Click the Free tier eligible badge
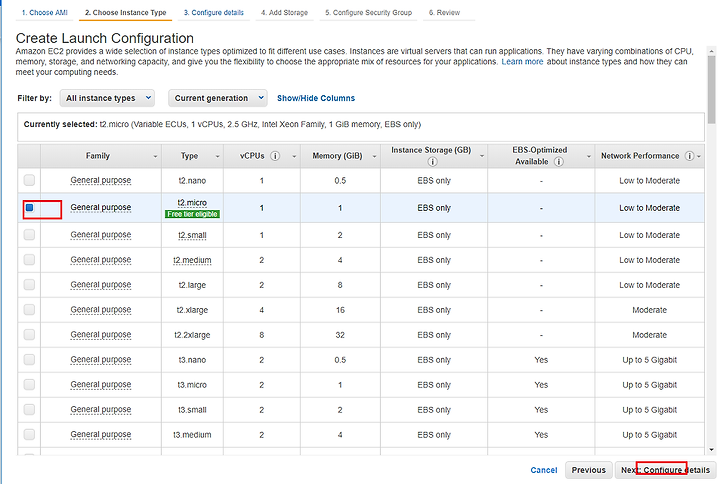The image size is (720, 484). click(x=192, y=214)
